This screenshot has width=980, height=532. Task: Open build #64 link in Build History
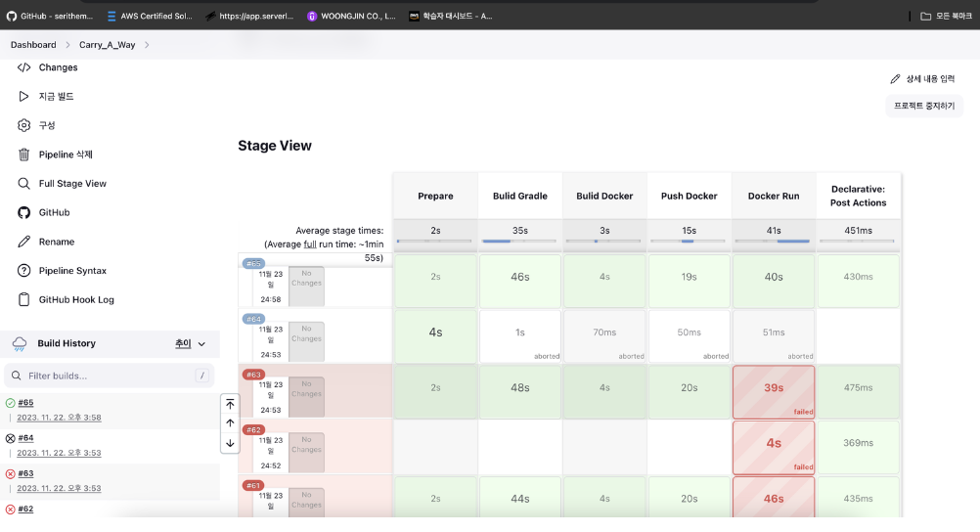pyautogui.click(x=25, y=438)
